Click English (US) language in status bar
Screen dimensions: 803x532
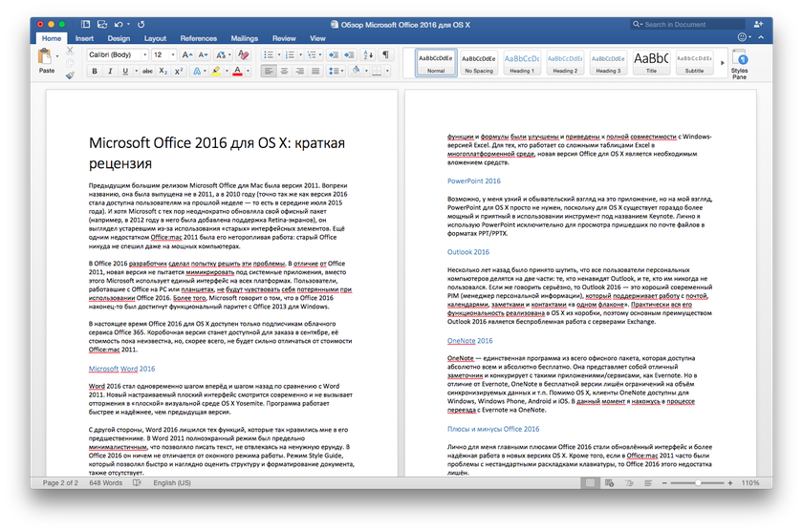[172, 483]
